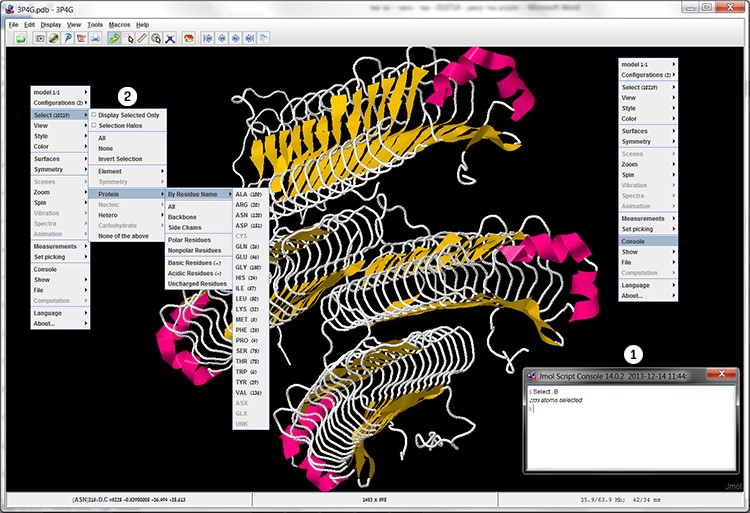Click the home reset view icon
The height and width of the screenshot is (513, 750).
click(188, 38)
